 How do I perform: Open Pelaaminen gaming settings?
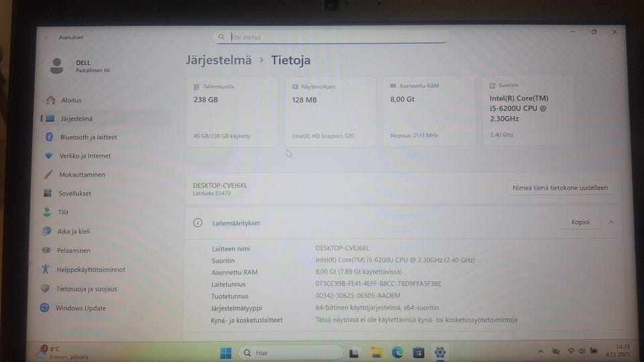pyautogui.click(x=74, y=250)
